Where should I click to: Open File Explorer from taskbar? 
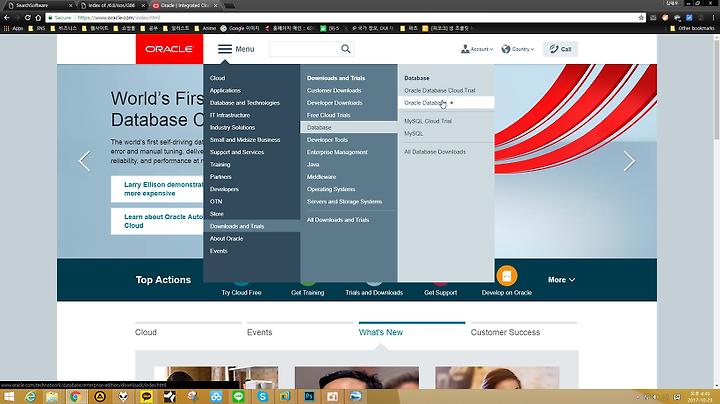click(52, 397)
